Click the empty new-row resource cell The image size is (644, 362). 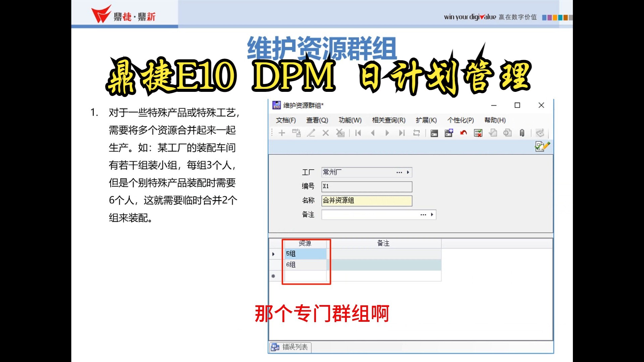click(305, 276)
